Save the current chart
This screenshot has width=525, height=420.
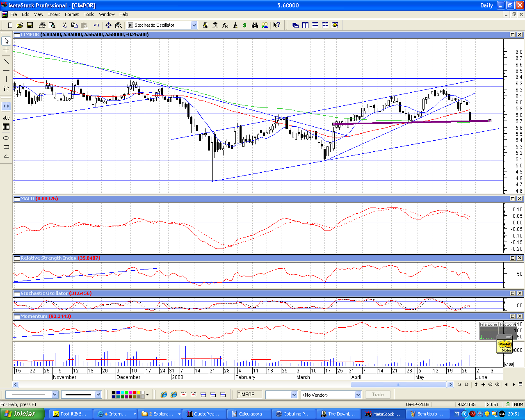[x=30, y=25]
